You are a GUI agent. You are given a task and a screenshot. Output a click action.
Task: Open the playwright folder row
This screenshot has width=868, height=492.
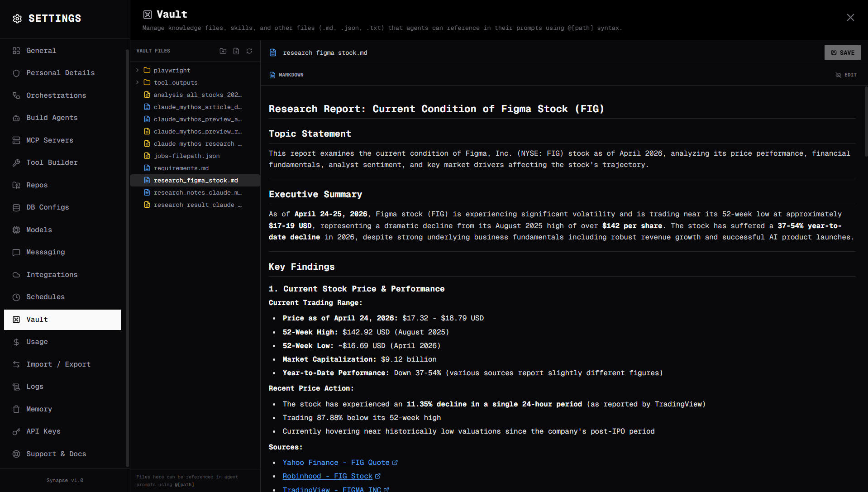coord(195,70)
